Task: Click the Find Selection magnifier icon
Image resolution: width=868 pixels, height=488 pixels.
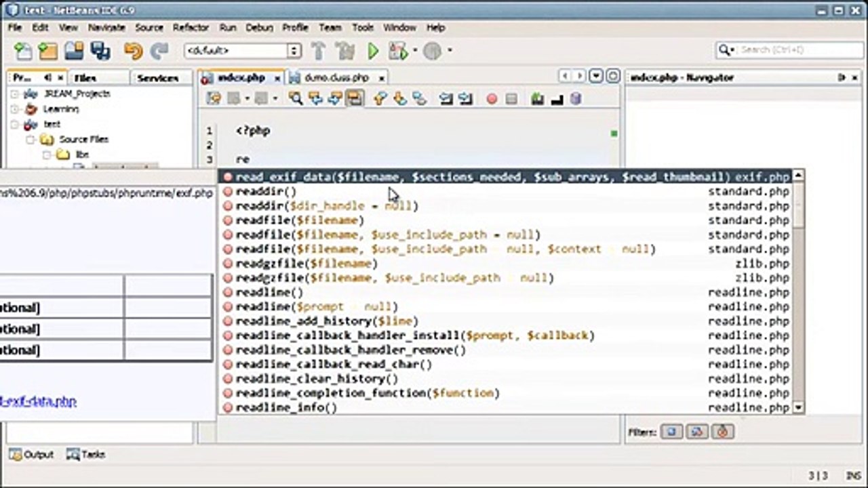Action: 296,99
